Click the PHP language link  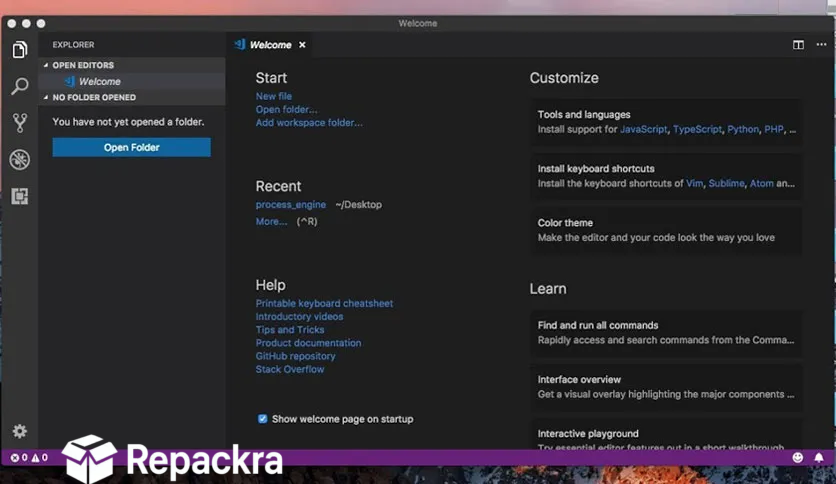(x=774, y=130)
